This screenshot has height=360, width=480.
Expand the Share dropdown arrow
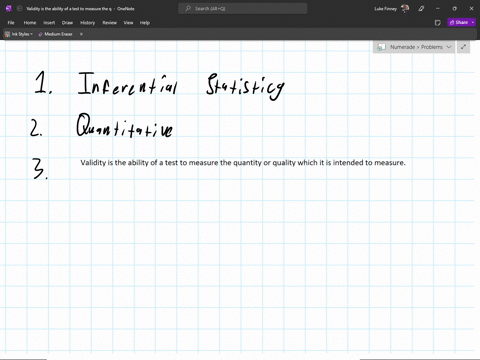[473, 22]
